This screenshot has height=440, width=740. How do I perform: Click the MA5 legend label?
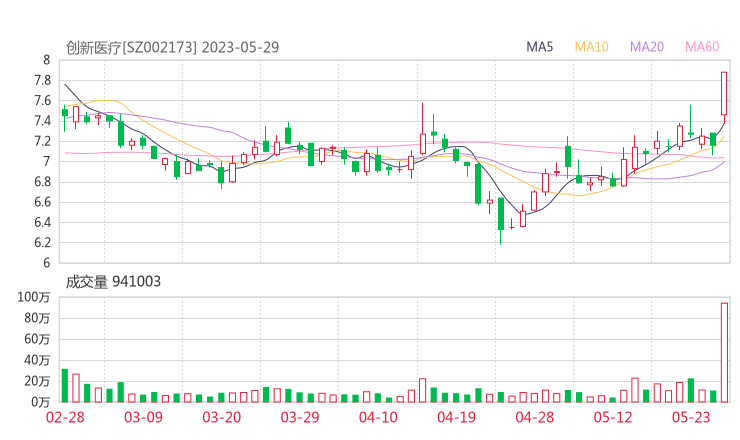(x=539, y=47)
